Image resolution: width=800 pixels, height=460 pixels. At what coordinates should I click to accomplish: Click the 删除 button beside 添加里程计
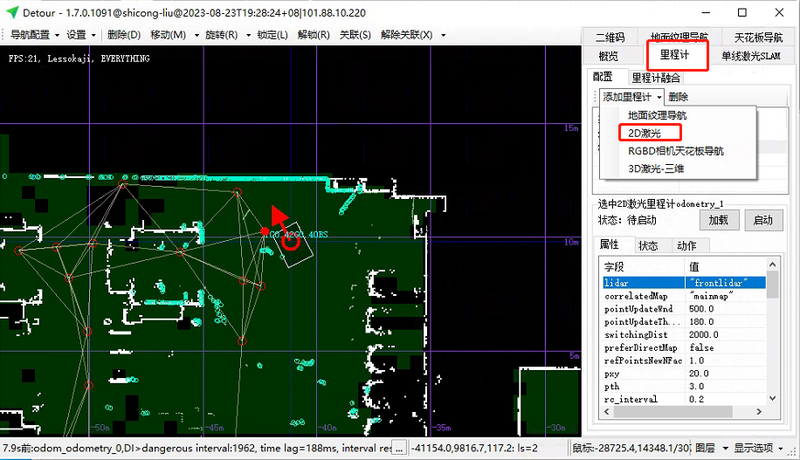[678, 97]
